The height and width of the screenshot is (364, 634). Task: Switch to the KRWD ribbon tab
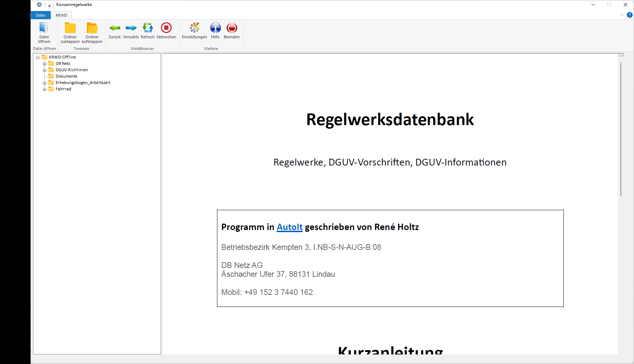click(x=61, y=15)
